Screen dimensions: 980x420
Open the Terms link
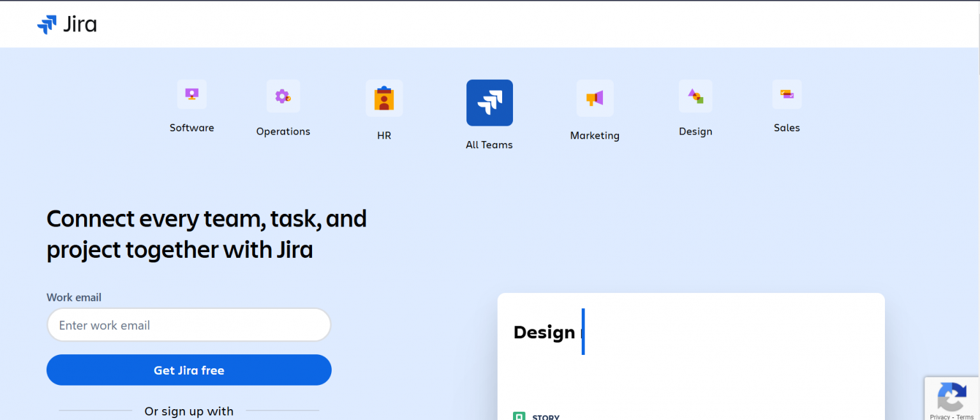(967, 416)
